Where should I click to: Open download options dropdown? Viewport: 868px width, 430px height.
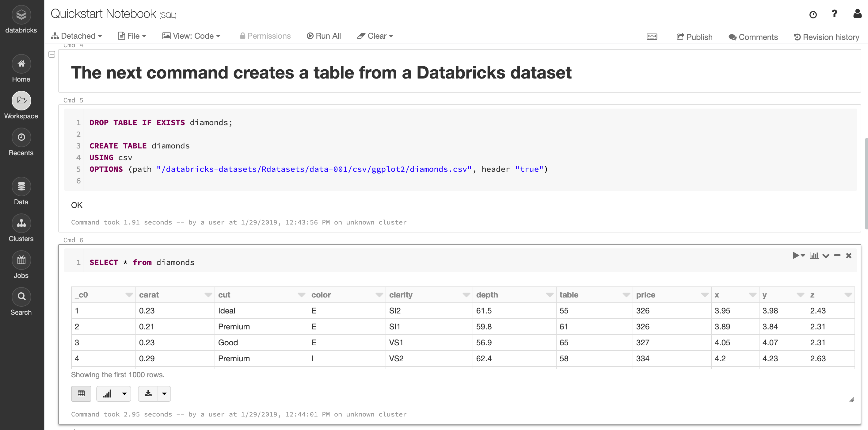[164, 394]
